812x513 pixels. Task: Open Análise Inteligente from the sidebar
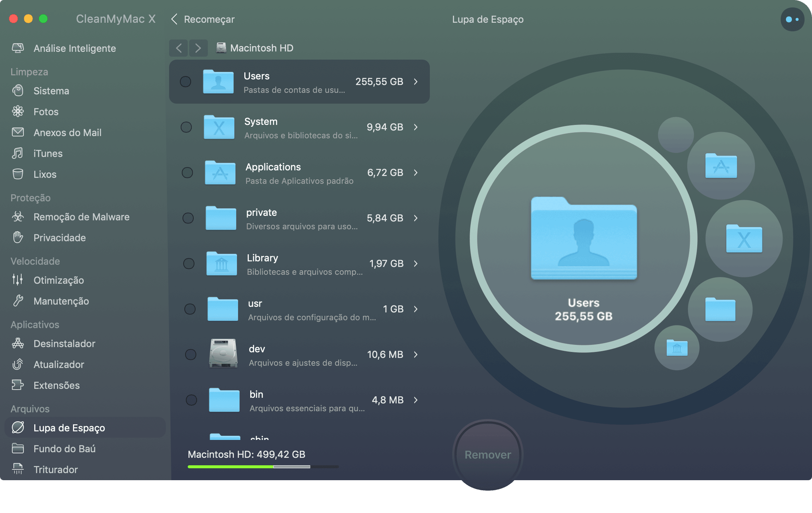[74, 48]
